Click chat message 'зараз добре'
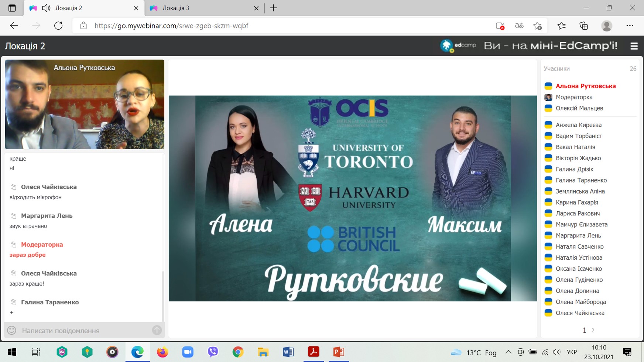 (x=28, y=255)
